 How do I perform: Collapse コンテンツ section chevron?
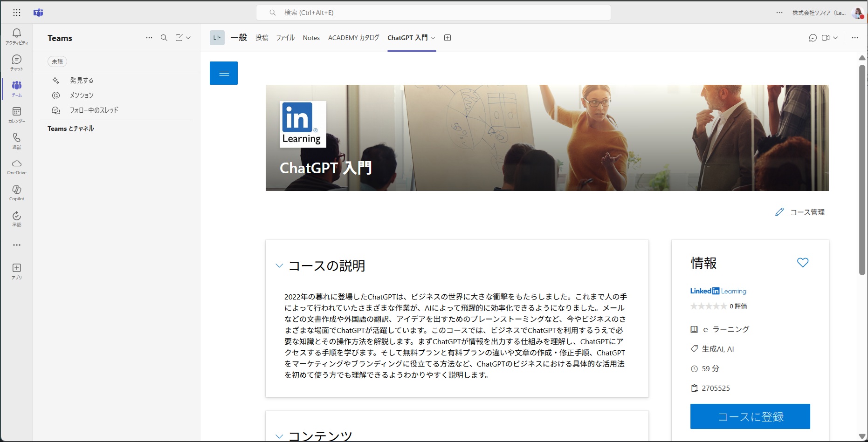[x=279, y=436]
